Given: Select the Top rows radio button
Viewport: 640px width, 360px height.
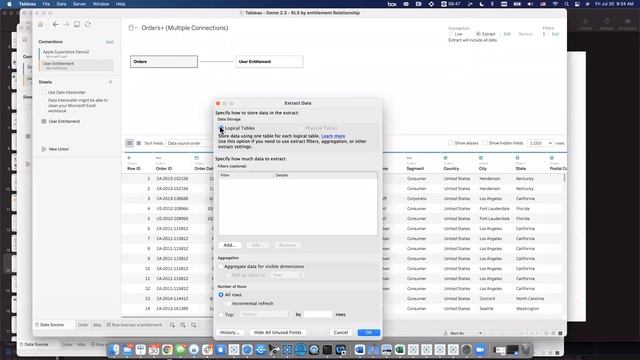Looking at the screenshot, I should [221, 315].
